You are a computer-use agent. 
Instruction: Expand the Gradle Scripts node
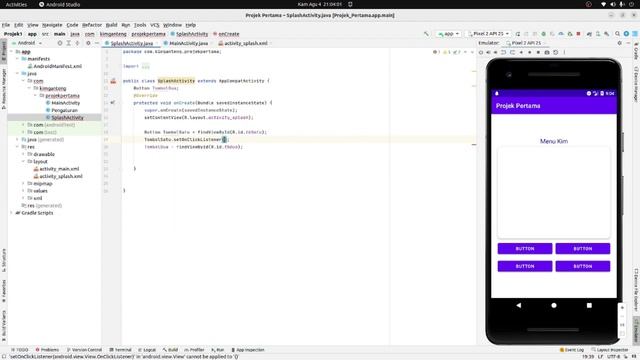point(11,213)
